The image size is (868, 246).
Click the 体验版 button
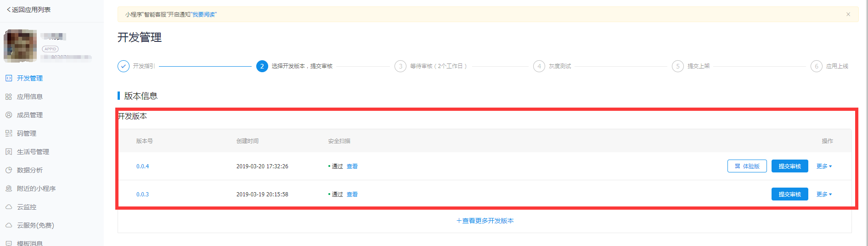point(747,166)
